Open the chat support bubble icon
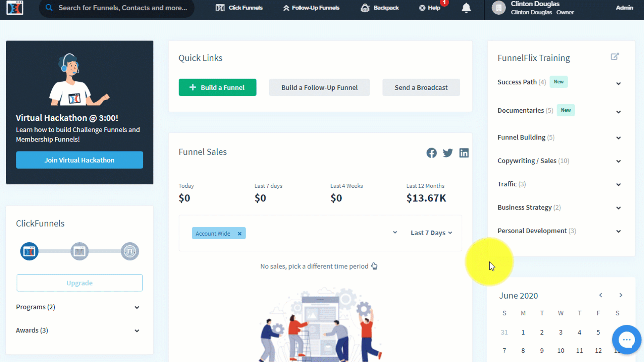This screenshot has height=362, width=644. [627, 340]
